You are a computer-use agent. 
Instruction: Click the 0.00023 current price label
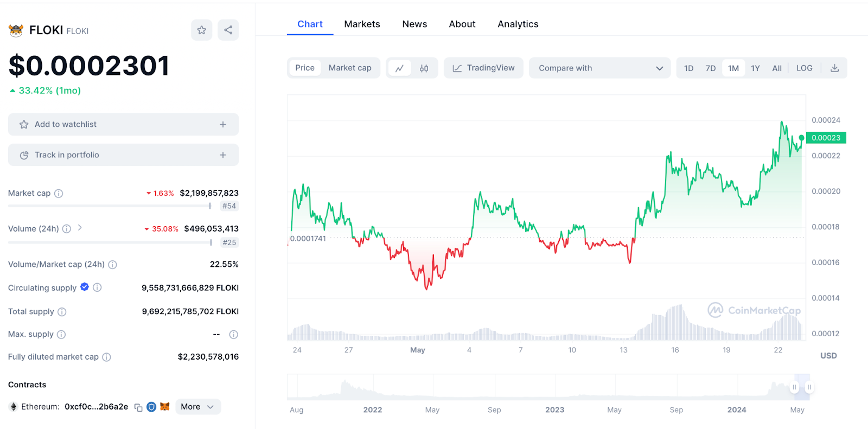pos(826,138)
